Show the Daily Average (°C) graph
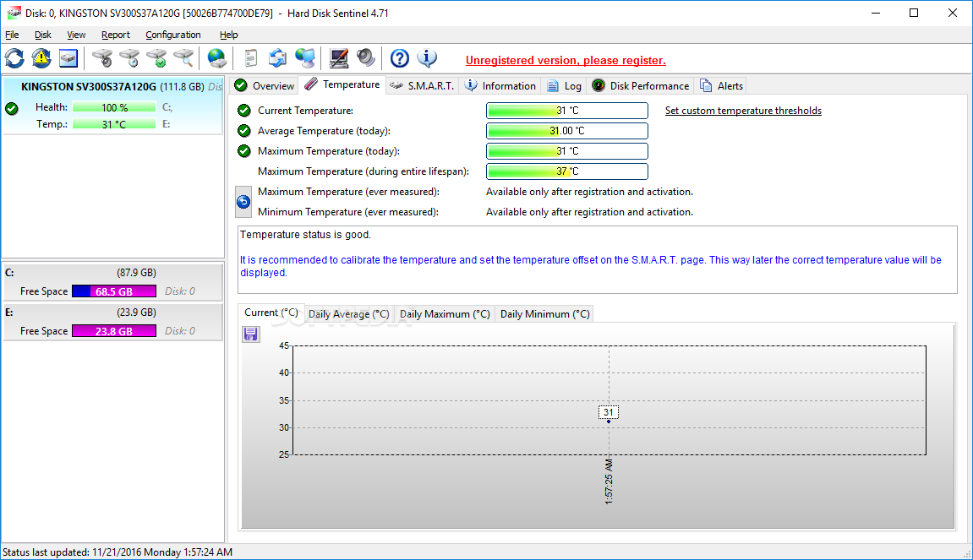The height and width of the screenshot is (560, 973). click(349, 314)
